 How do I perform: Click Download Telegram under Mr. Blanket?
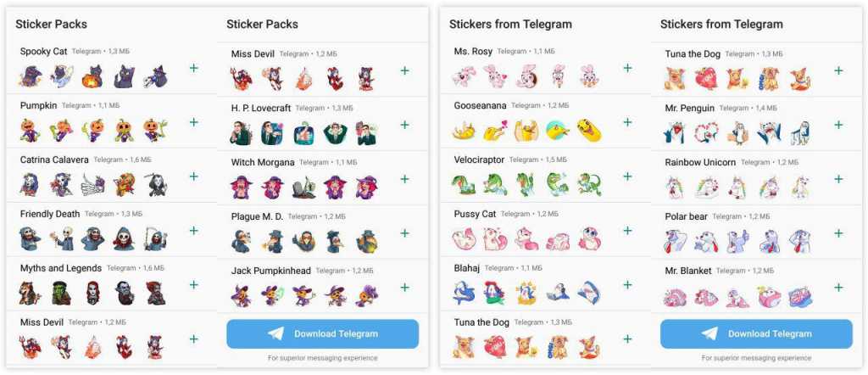click(756, 334)
